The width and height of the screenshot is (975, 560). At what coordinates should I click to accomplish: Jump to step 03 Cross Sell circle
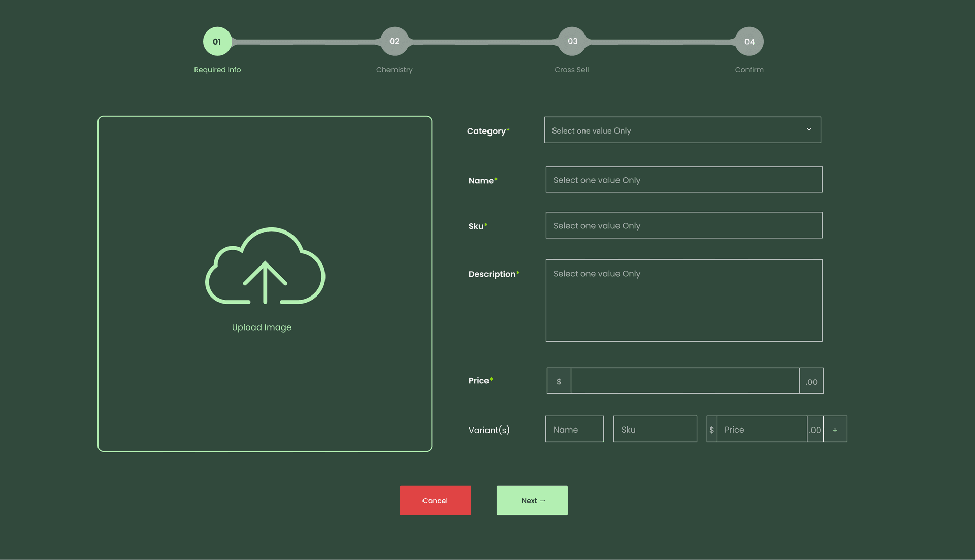(x=572, y=42)
